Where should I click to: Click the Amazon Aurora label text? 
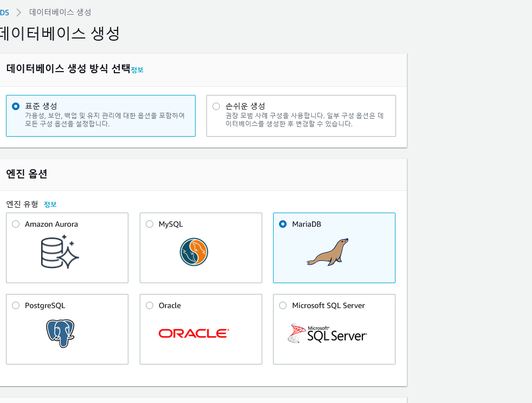51,224
